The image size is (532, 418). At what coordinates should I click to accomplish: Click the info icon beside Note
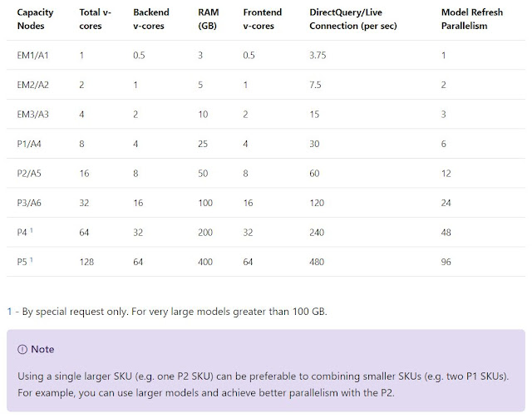click(x=22, y=349)
